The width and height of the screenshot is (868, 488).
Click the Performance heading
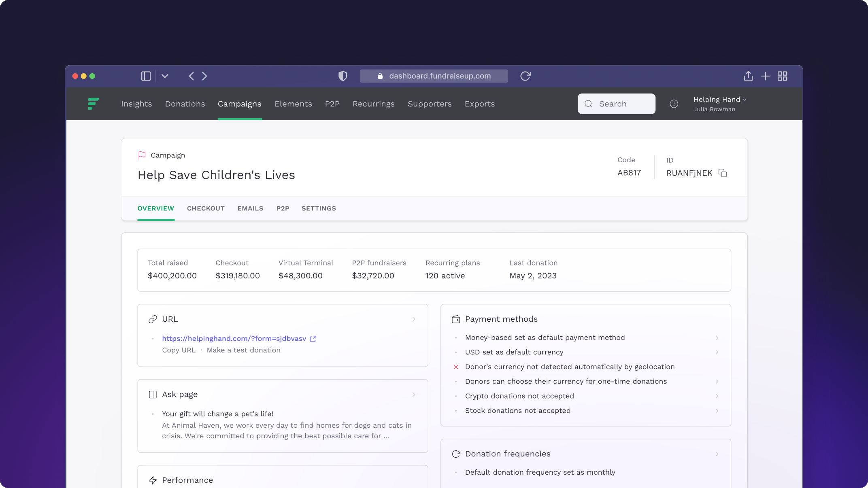(x=187, y=480)
